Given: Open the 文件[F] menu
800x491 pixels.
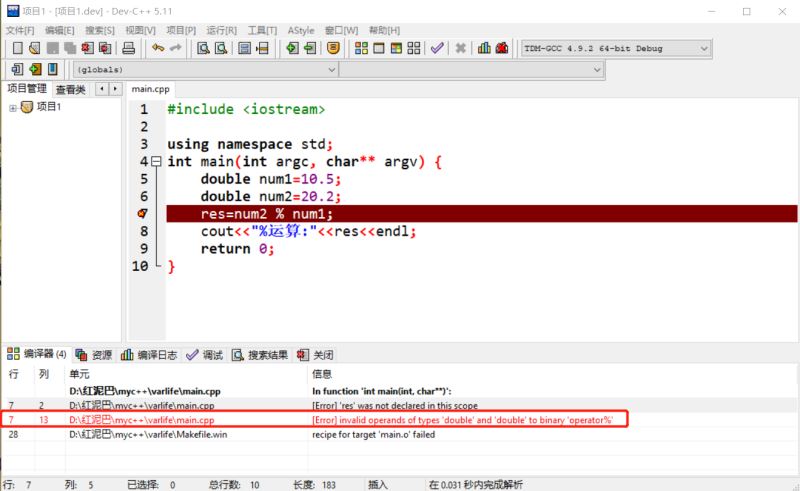Looking at the screenshot, I should click(20, 31).
